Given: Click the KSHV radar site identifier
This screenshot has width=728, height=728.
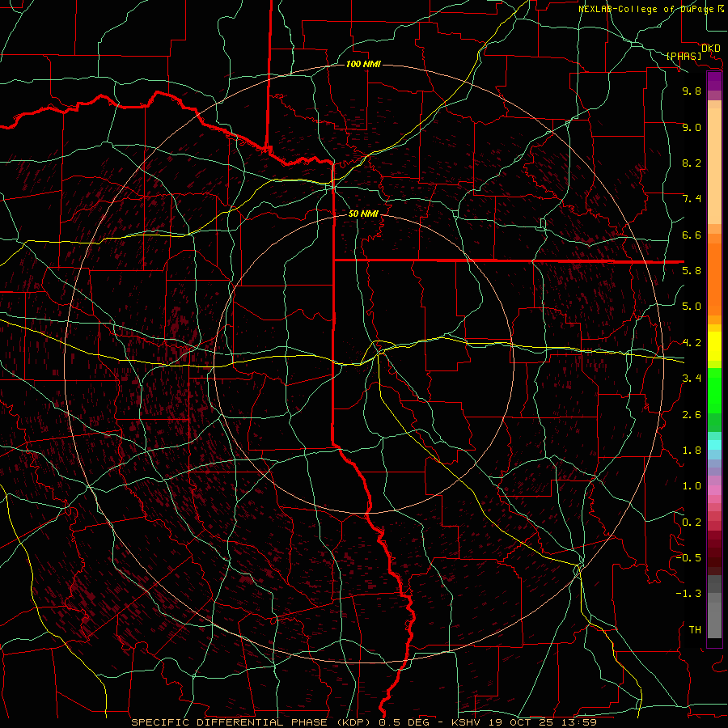Looking at the screenshot, I should coord(467,722).
